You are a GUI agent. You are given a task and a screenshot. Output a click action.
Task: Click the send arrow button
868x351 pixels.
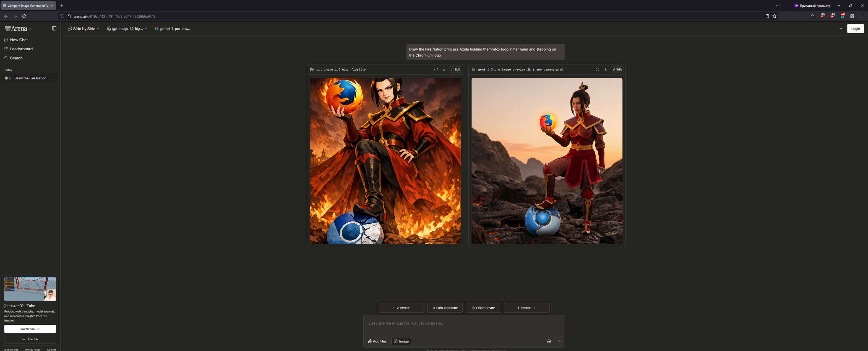[x=559, y=341]
